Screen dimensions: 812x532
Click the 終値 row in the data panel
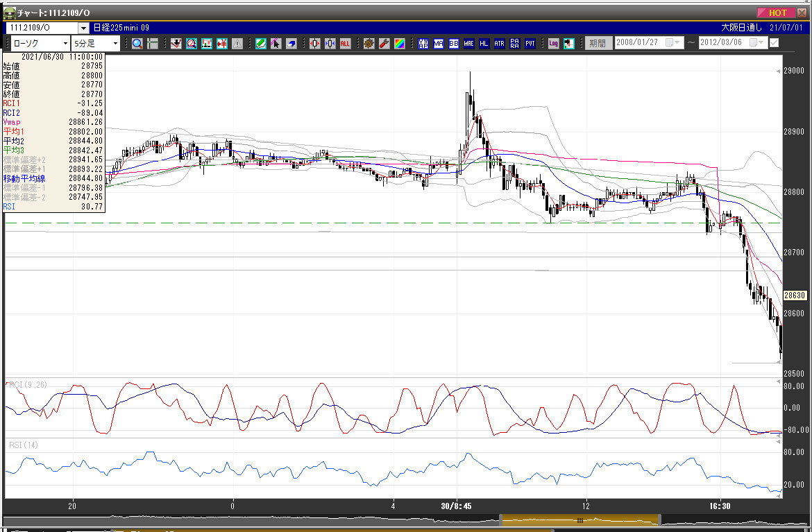click(x=53, y=94)
